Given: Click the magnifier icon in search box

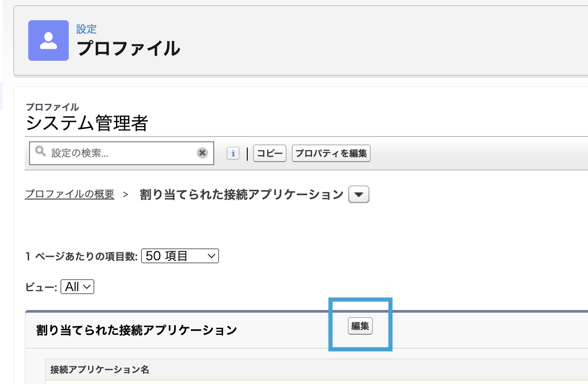Looking at the screenshot, I should tap(41, 152).
